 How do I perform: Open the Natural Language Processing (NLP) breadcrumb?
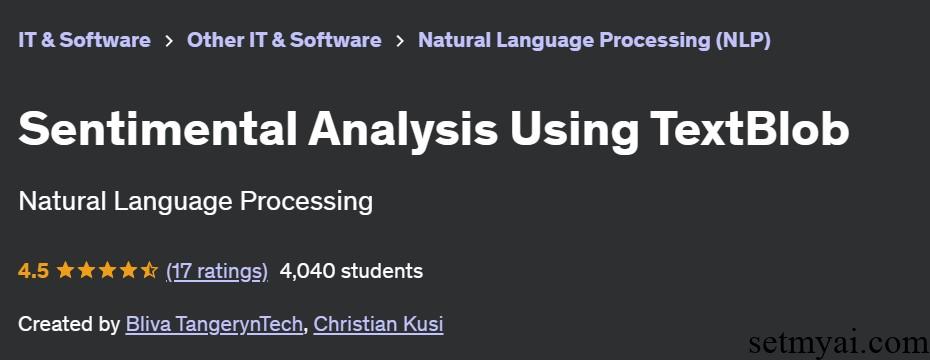[594, 40]
